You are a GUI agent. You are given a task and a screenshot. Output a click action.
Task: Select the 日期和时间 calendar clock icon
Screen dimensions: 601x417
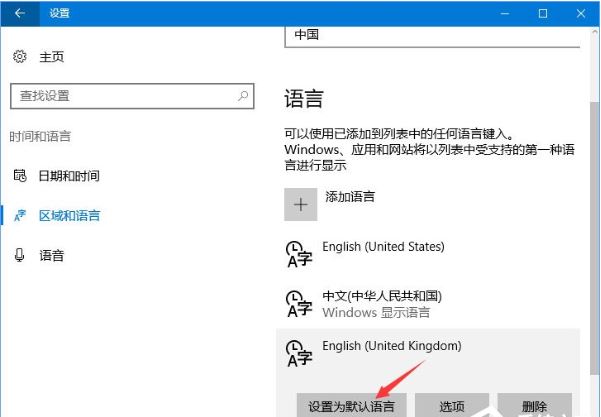tap(20, 176)
